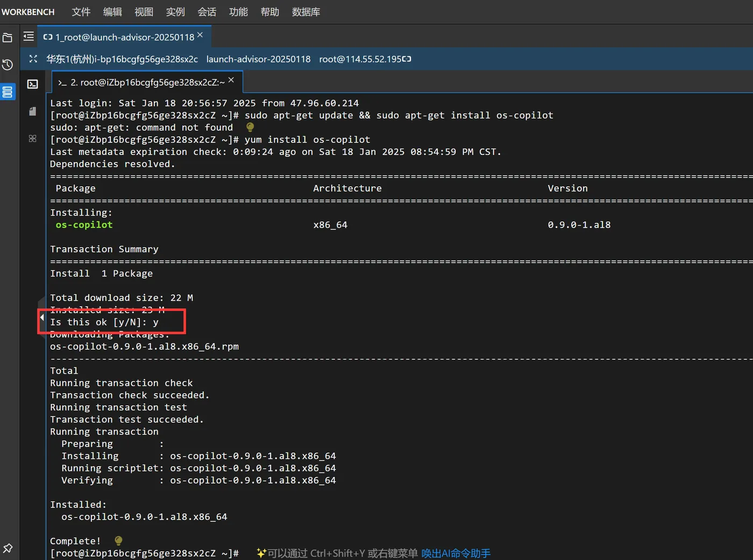Click the launch-advisor-20250118 instance name in info bar
This screenshot has width=753, height=560.
click(259, 59)
